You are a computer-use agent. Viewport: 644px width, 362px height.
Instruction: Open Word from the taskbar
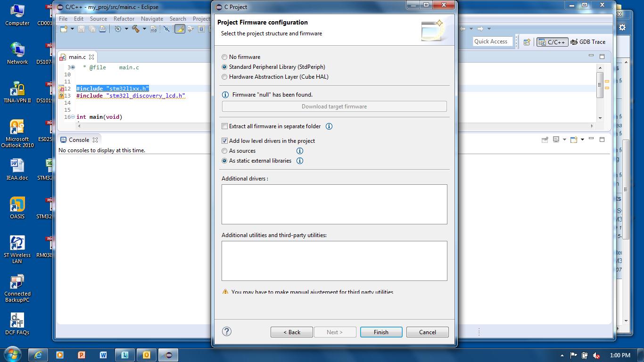coord(103,355)
